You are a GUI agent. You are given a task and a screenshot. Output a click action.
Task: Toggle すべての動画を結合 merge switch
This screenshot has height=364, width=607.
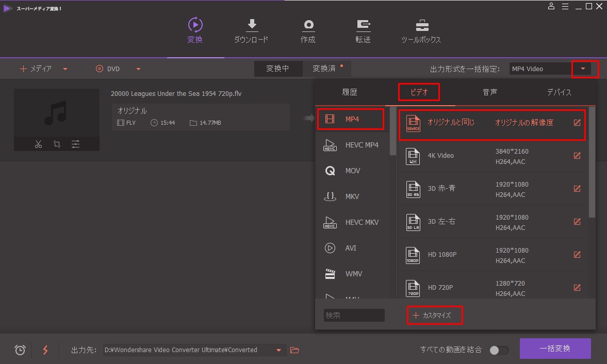point(499,350)
